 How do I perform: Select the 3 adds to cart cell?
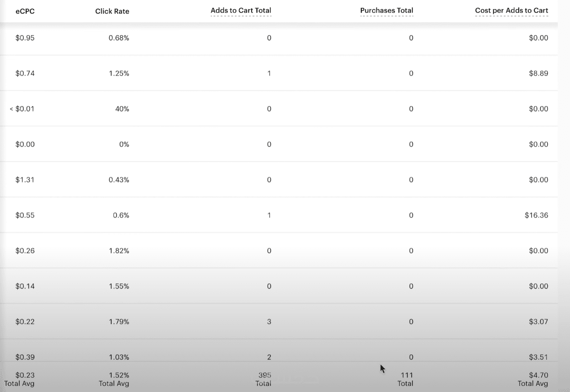point(269,321)
